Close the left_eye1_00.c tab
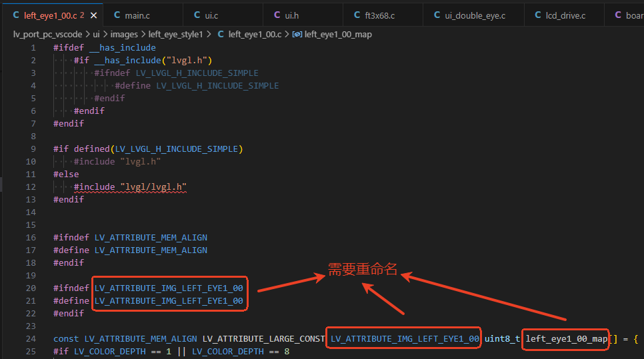 pos(93,15)
